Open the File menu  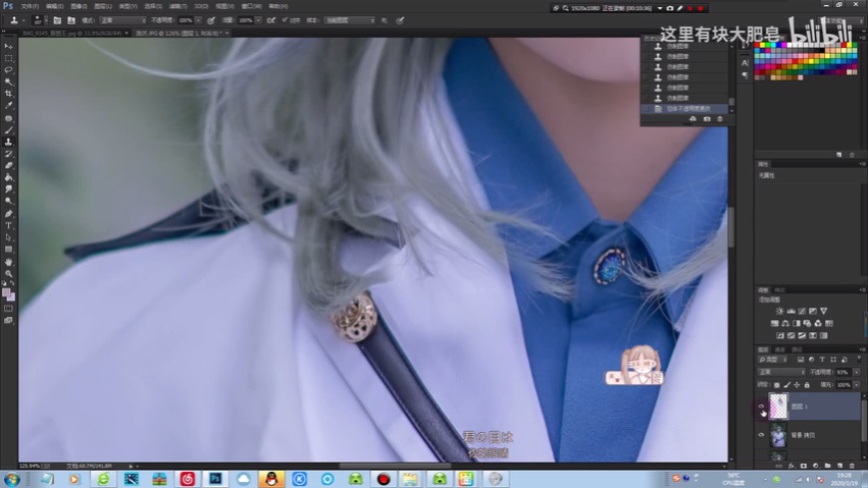(30, 7)
